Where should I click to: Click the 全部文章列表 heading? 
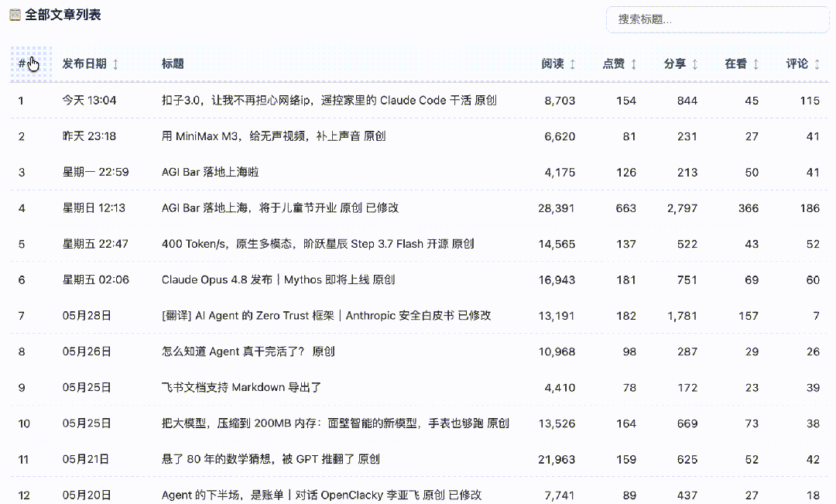tap(63, 15)
